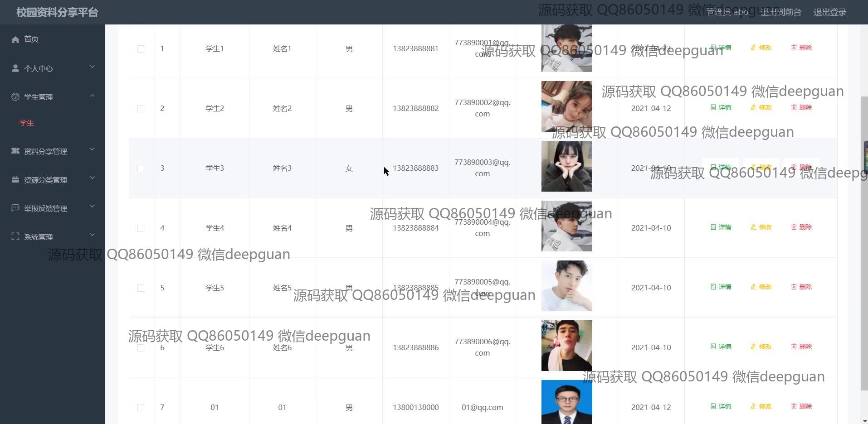The height and width of the screenshot is (424, 868).
Task: Collapse the 学生管理 menu chevron
Action: pyautogui.click(x=92, y=96)
